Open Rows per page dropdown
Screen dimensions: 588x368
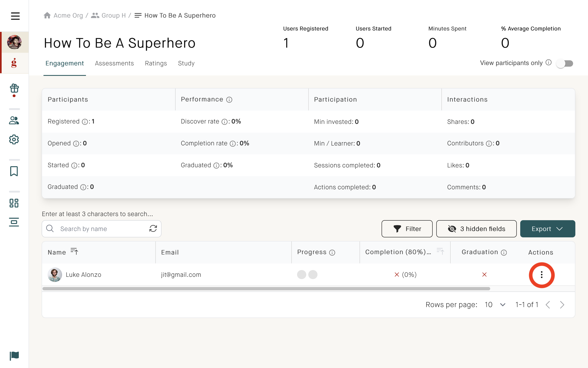click(495, 305)
